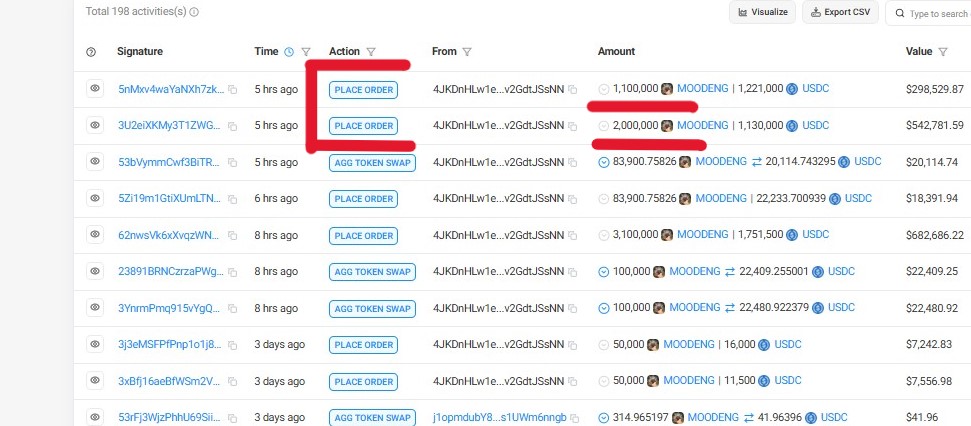The image size is (971, 426).
Task: Copy From address in 62nwsVk6xXvqzWN row
Action: 573,235
